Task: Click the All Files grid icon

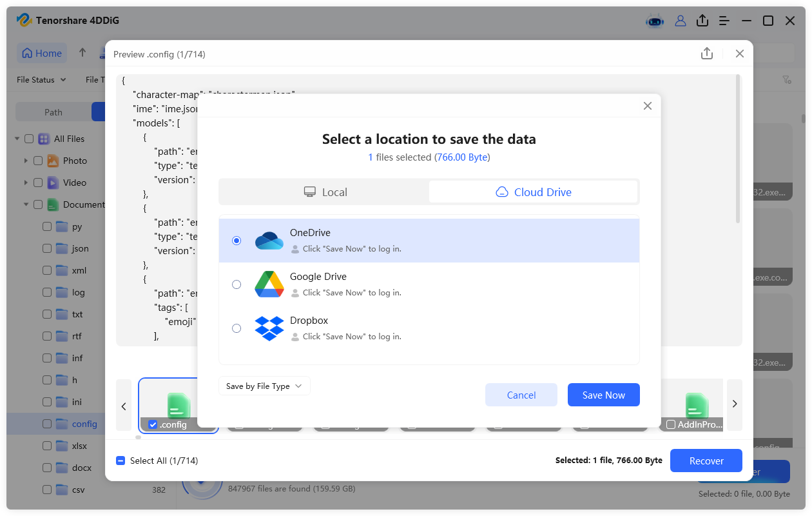Action: coord(44,139)
